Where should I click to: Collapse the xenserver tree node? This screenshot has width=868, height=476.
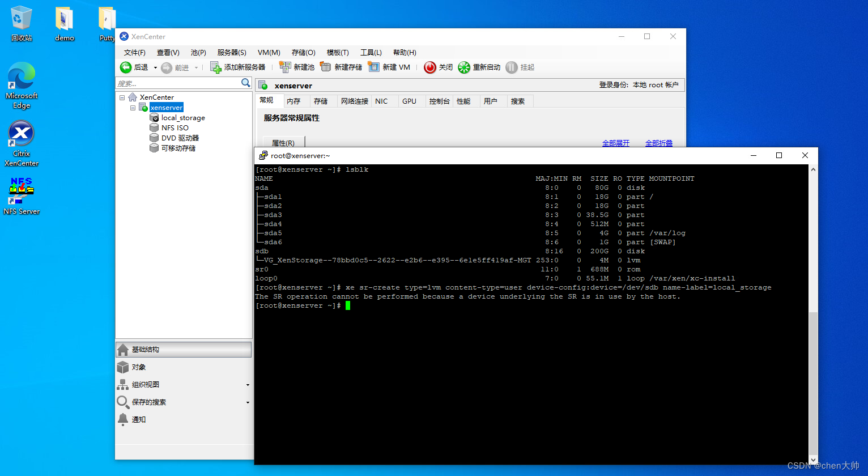pos(133,108)
